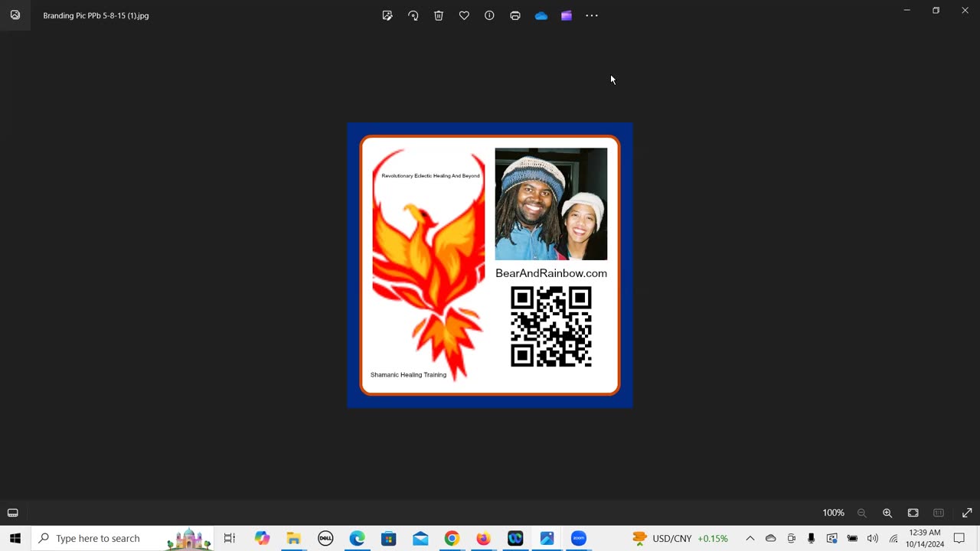Click the actual size icon beside fit-to-window

tap(939, 513)
